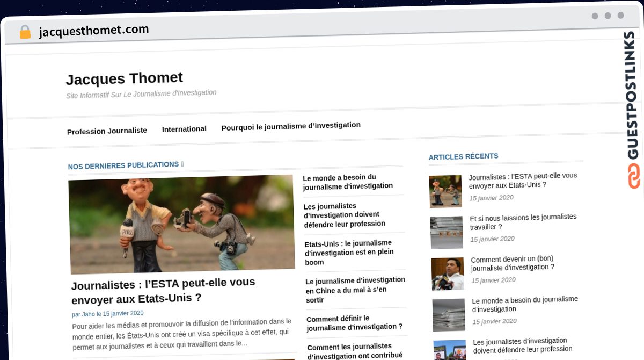Open the Jacques Thomet site title
The width and height of the screenshot is (644, 360).
coord(125,78)
